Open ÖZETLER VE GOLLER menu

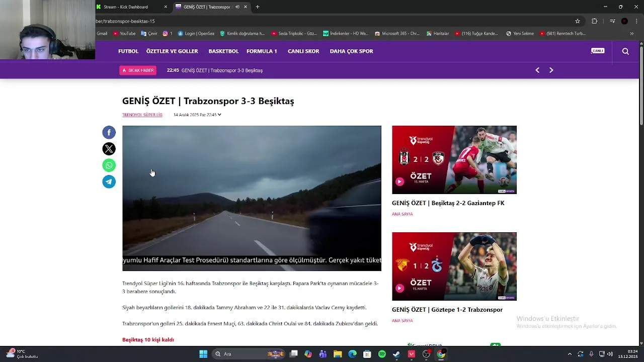click(172, 51)
